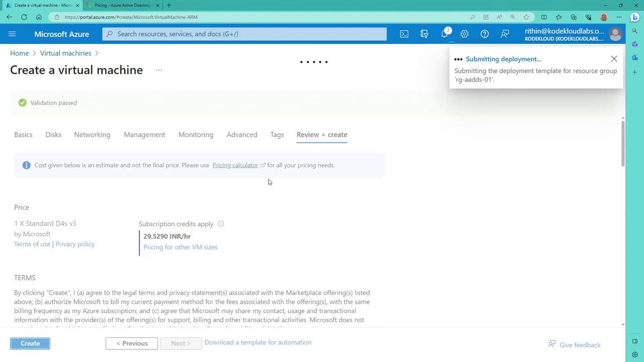Screen dimensions: 644x362
Task: Select the Review + create tab
Action: 322,135
